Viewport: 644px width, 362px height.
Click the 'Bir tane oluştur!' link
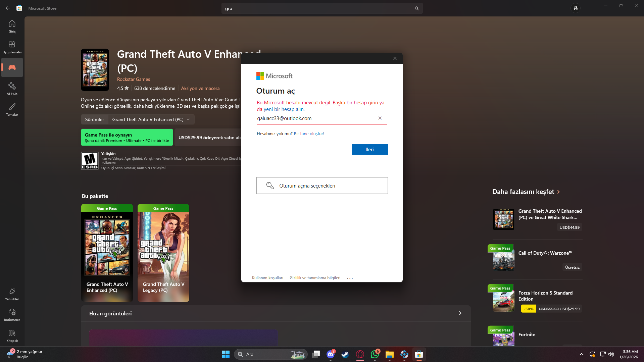(x=309, y=134)
